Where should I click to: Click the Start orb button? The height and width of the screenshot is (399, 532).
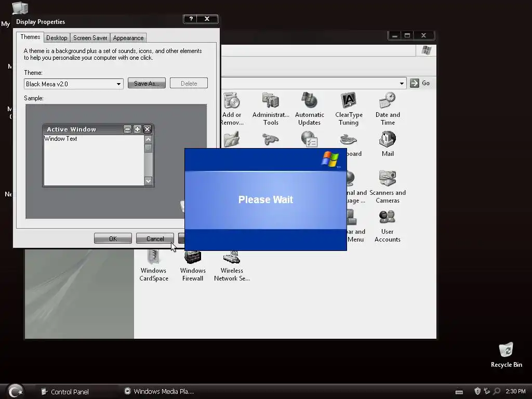pos(16,391)
